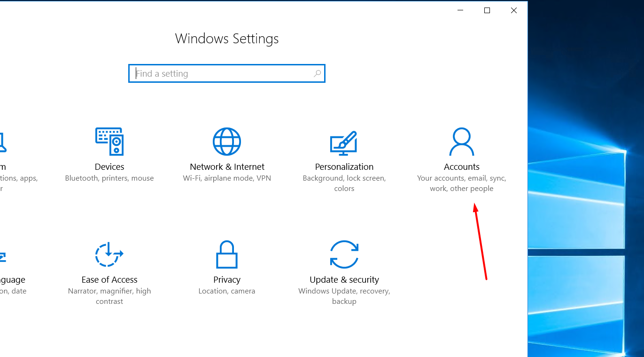Image resolution: width=644 pixels, height=357 pixels.
Task: Select the Accounts person icon
Action: point(461,141)
